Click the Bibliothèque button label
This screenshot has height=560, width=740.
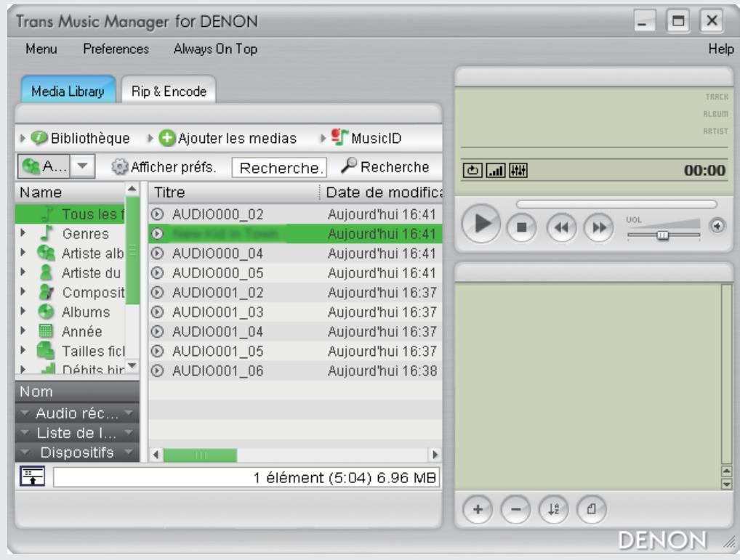[90, 138]
